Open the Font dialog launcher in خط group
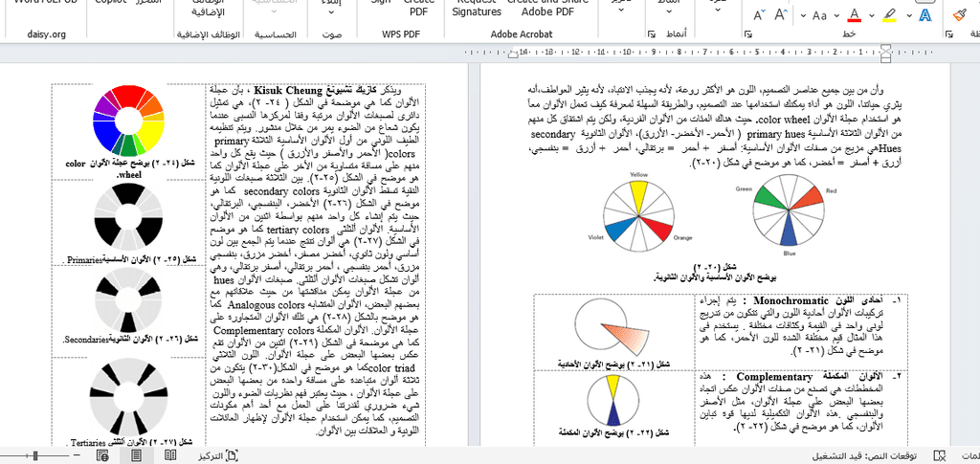The image size is (980, 464). pos(750,34)
